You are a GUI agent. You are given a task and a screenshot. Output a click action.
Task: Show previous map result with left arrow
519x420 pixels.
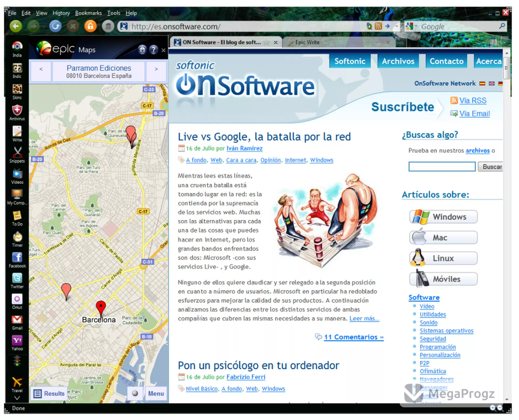point(41,71)
